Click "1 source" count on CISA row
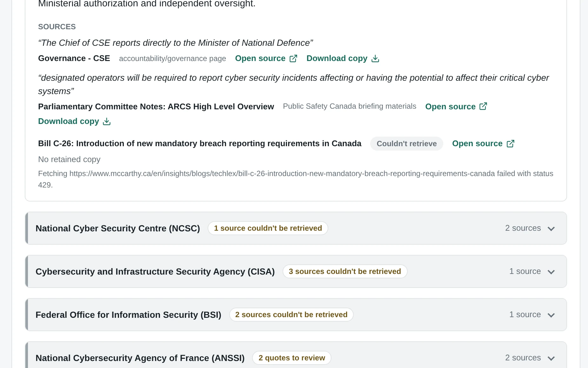The height and width of the screenshot is (368, 588). tap(525, 271)
